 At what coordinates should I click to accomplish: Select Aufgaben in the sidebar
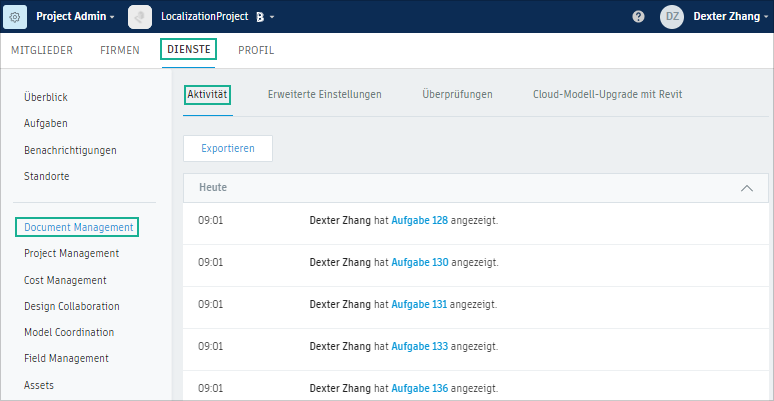[x=46, y=123]
